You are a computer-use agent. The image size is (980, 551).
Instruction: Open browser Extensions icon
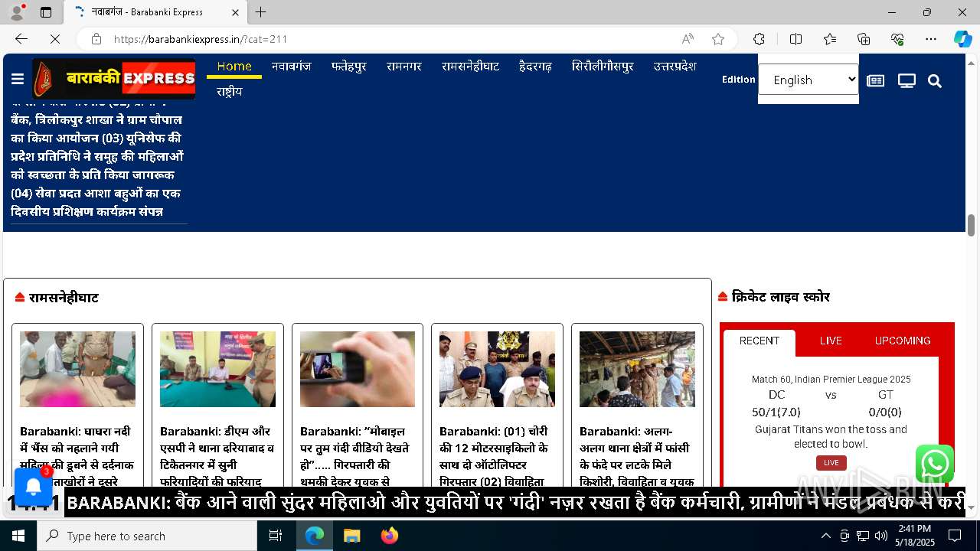click(x=759, y=39)
